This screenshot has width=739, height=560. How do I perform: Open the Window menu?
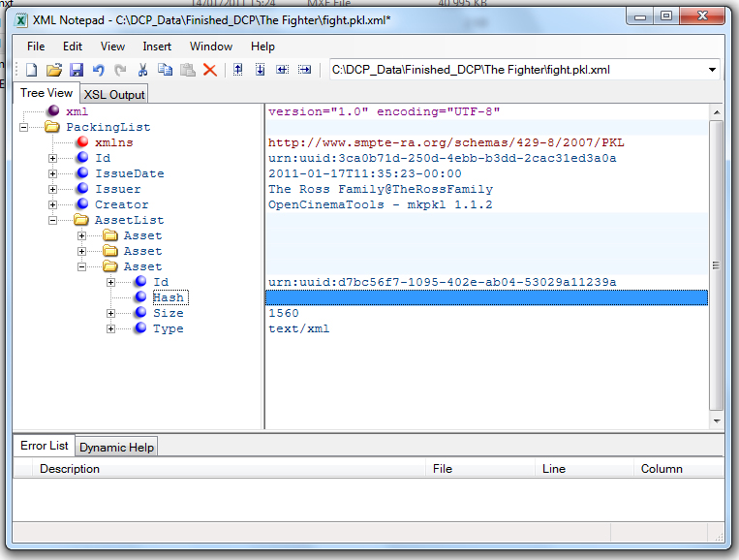coord(211,47)
